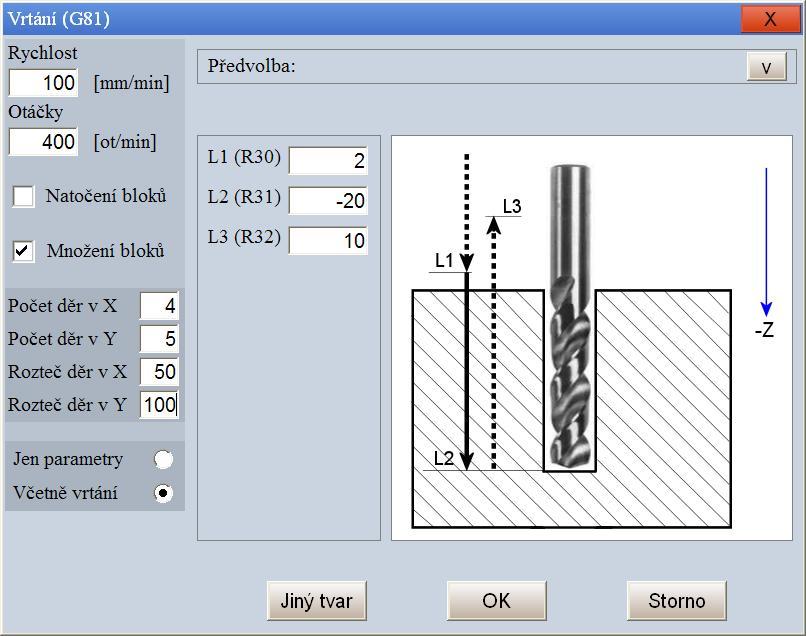Click the Předvolba: label
806x636 pixels.
[252, 66]
